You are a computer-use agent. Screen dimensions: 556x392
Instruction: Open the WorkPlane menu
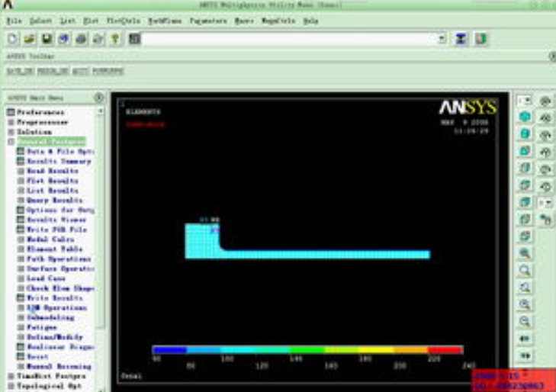[165, 21]
